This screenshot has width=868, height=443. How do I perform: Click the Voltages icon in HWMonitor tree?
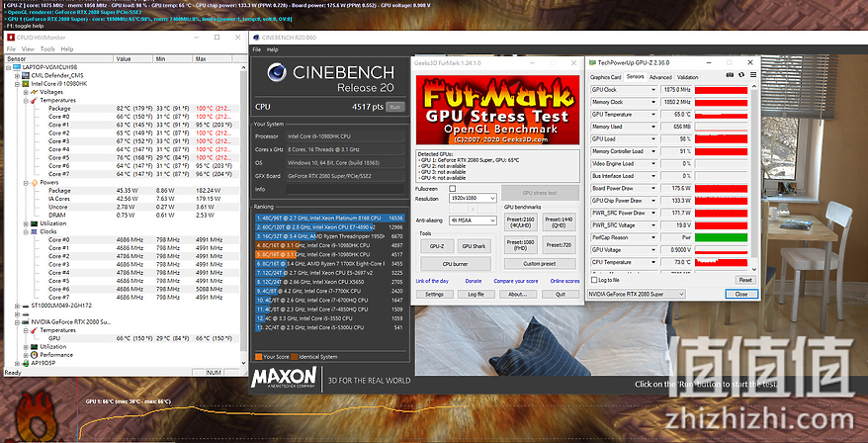tap(35, 92)
